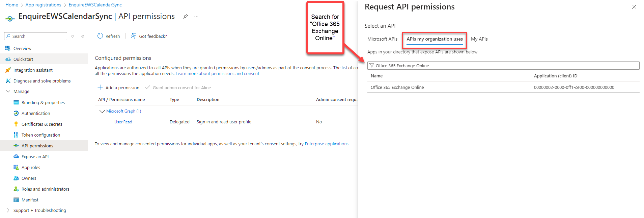Screen dimensions: 644x218
Task: Click EnquireEWSCalendarSync breadcrumb link
Action: (x=95, y=5)
